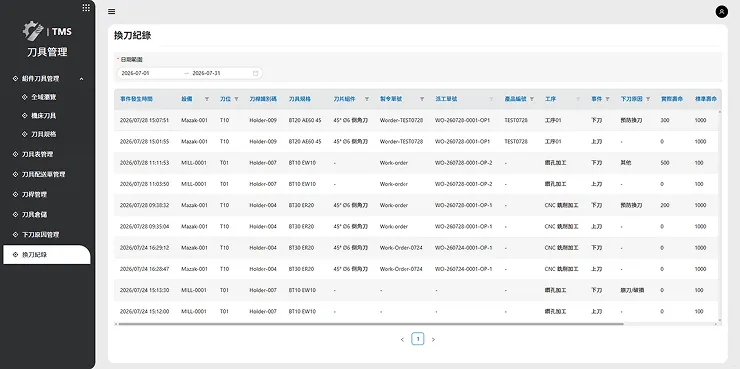
Task: Select row timestamp 2026/07/28 15:07:51
Action: tap(144, 120)
